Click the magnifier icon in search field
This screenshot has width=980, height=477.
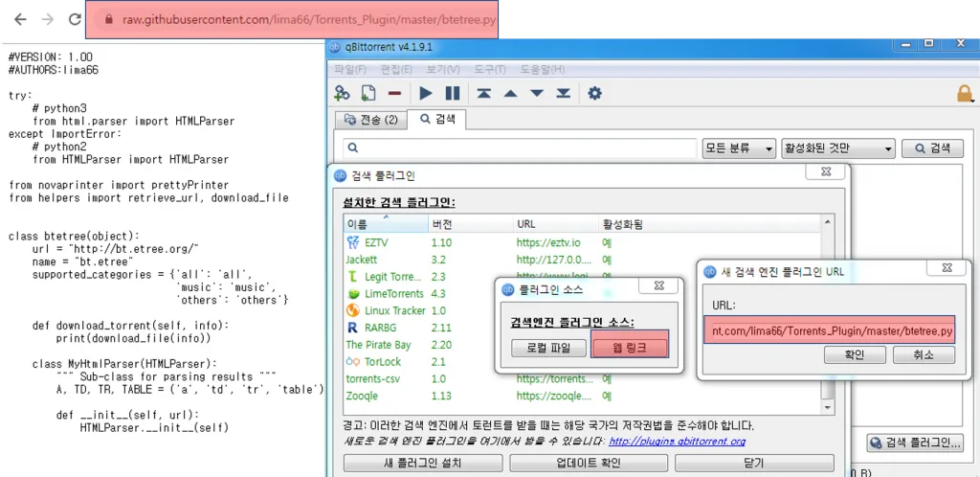point(352,148)
